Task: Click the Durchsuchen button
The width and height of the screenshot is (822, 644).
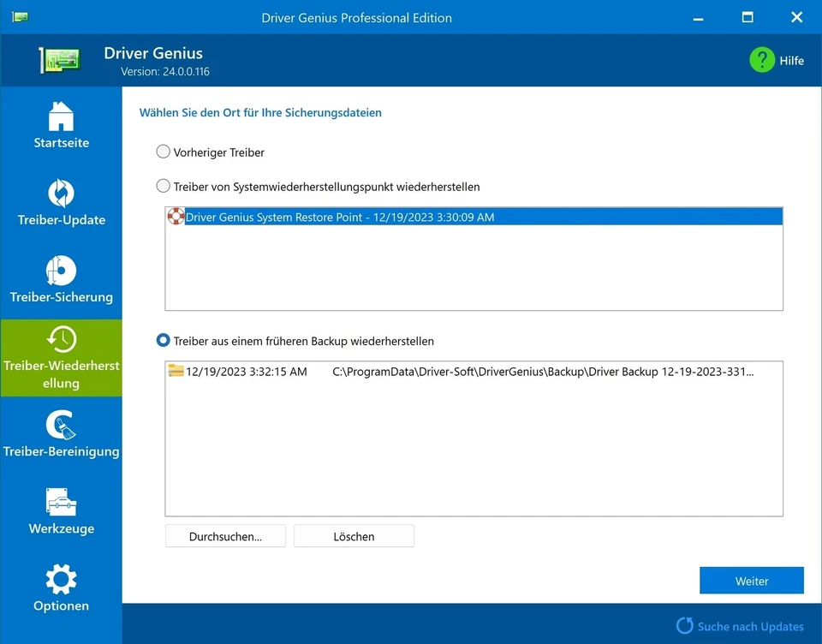Action: 225,535
